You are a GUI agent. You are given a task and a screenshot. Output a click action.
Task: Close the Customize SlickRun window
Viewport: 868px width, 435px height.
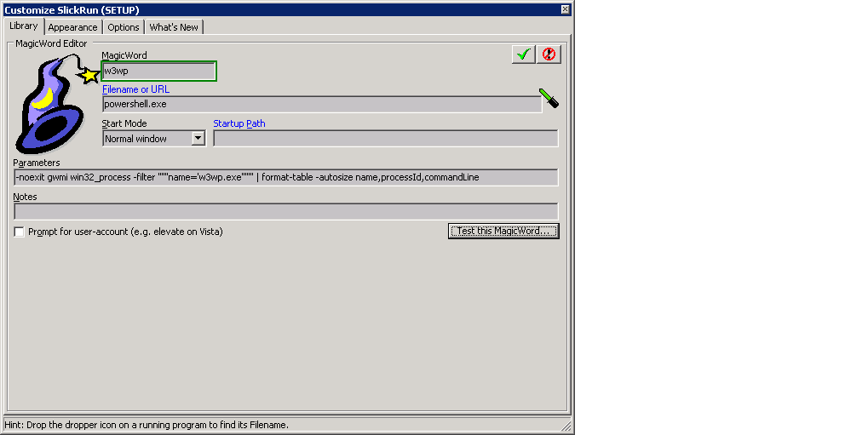coord(566,9)
